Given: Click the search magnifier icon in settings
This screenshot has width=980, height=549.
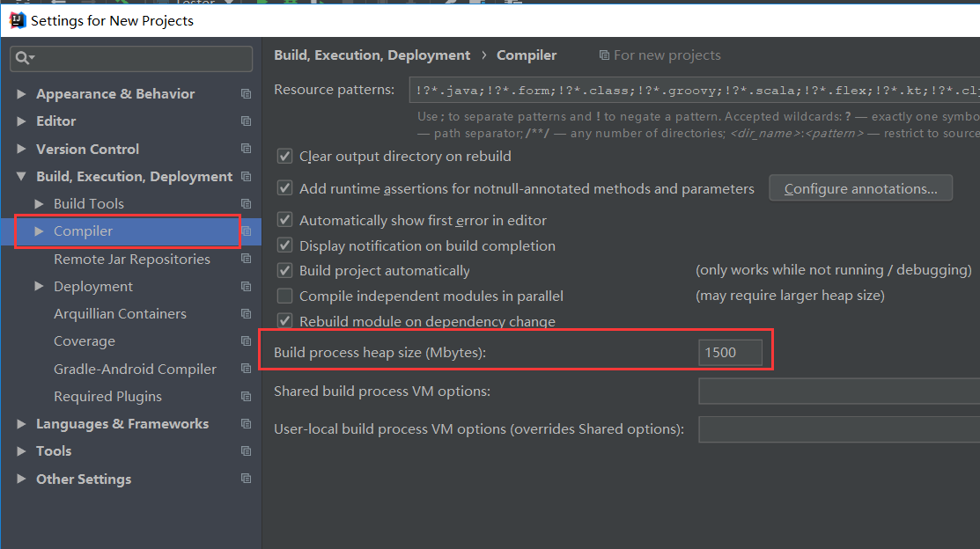Looking at the screenshot, I should [24, 58].
